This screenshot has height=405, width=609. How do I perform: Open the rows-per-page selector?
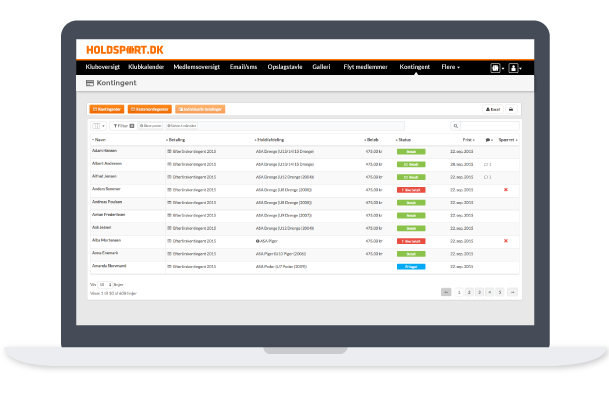click(103, 285)
